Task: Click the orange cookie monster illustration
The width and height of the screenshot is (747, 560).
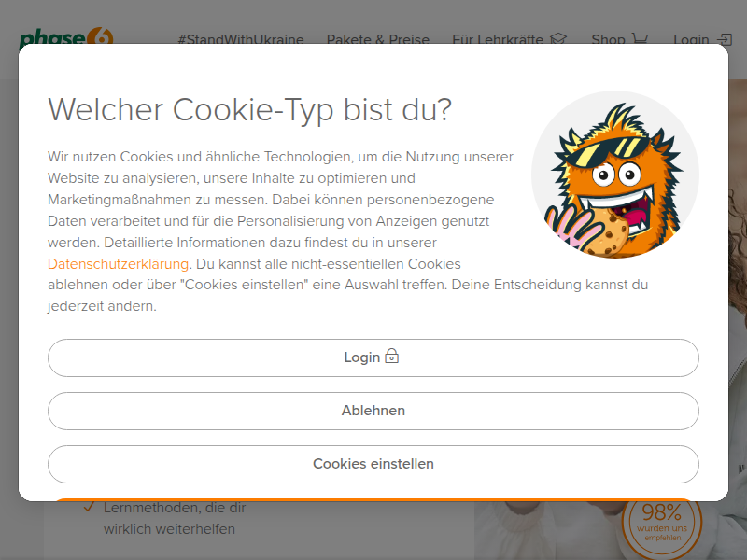Action: coord(615,175)
